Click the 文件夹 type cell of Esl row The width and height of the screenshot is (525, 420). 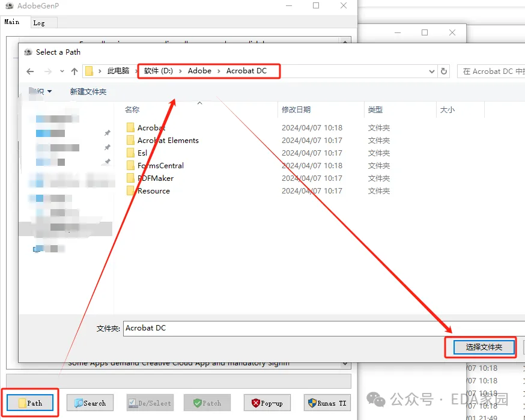[x=379, y=153]
